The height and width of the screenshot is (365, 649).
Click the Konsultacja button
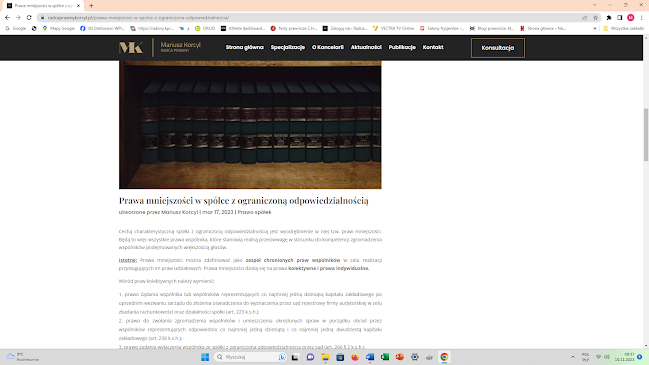[x=498, y=48]
